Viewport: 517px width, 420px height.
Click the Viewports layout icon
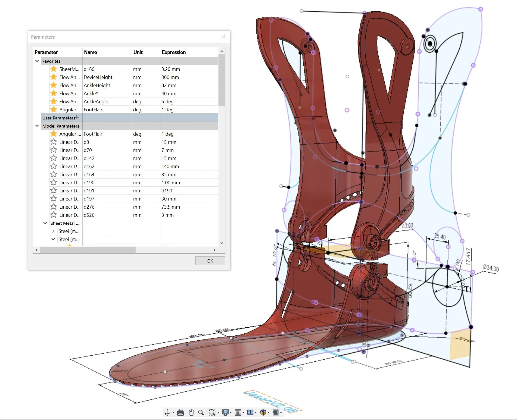tap(250, 412)
